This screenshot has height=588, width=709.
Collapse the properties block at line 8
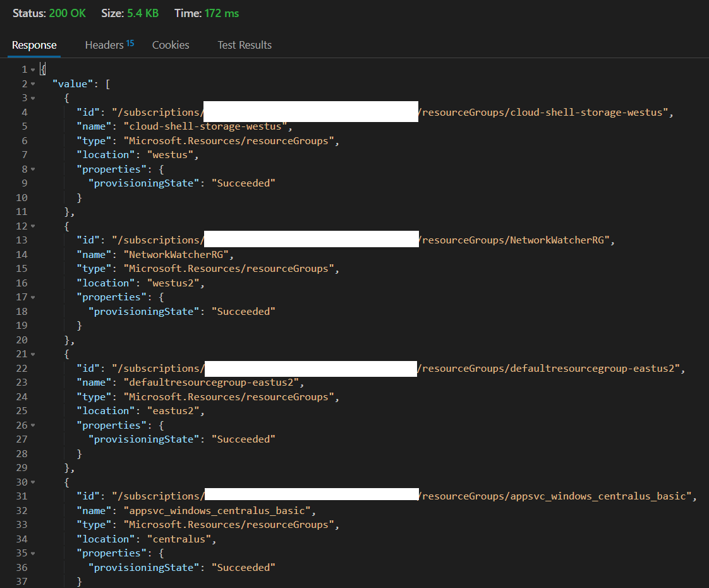coord(33,169)
